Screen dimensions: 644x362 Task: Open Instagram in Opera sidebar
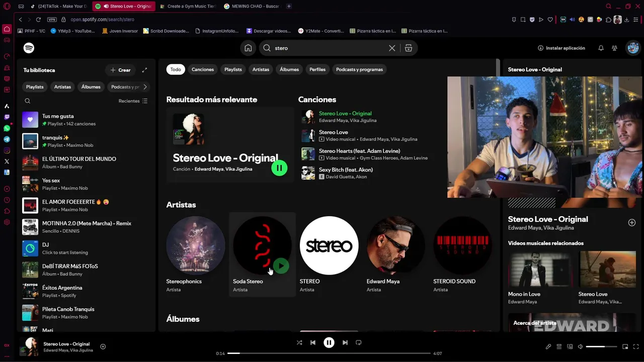7,150
